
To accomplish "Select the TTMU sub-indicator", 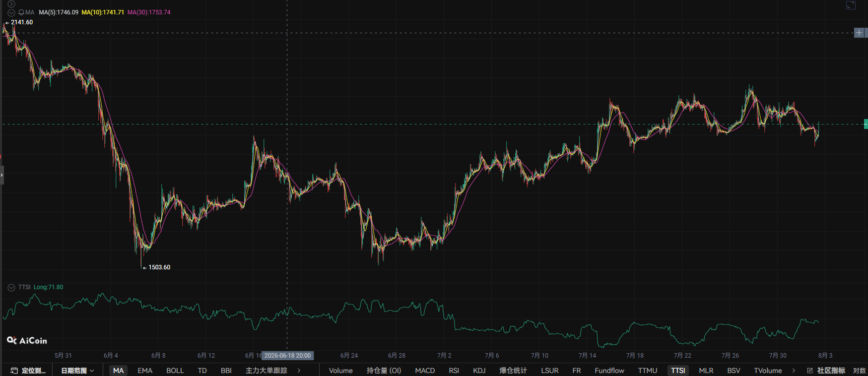I will (648, 371).
